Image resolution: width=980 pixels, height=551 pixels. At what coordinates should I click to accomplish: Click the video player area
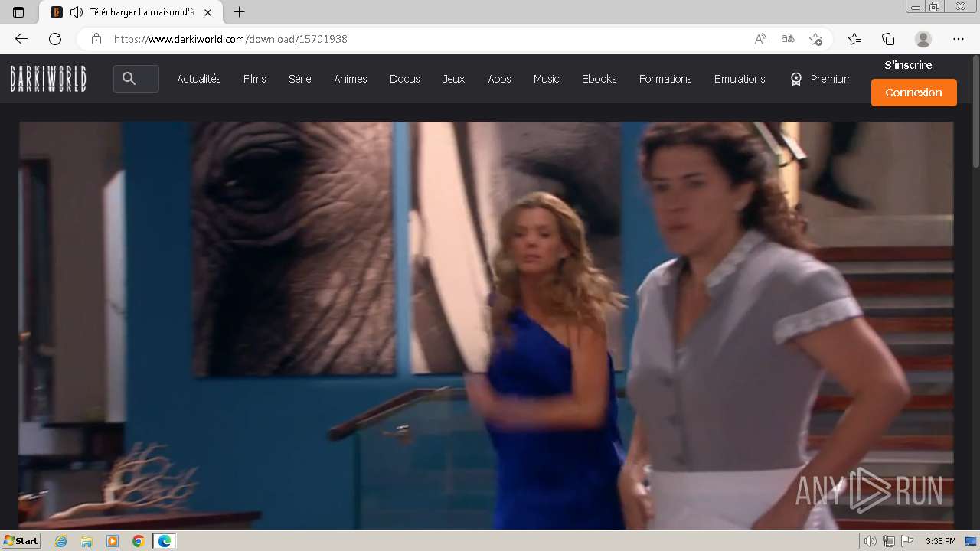(486, 325)
